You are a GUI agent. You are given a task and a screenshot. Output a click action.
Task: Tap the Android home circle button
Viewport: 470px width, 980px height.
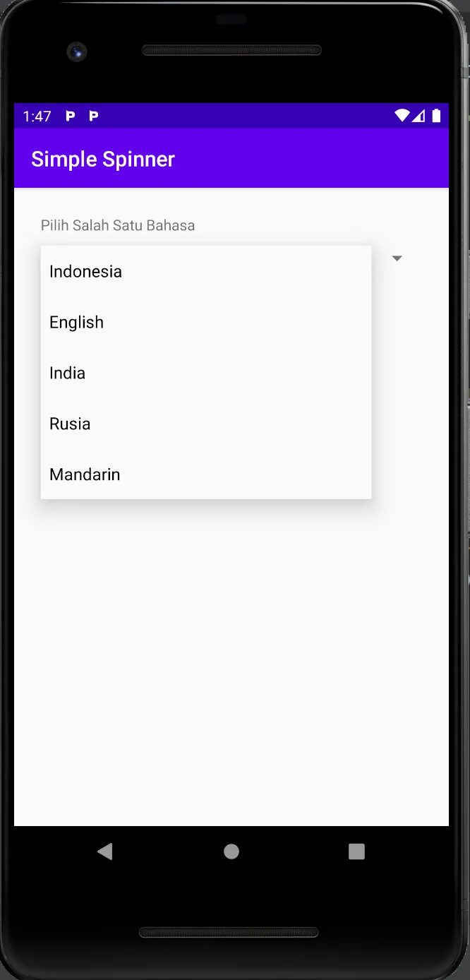point(231,851)
